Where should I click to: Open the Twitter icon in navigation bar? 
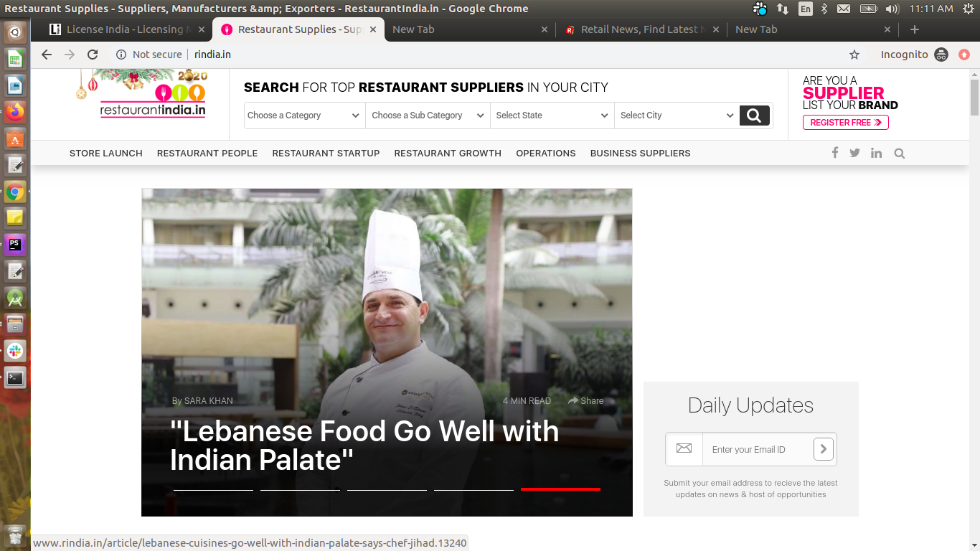tap(854, 153)
